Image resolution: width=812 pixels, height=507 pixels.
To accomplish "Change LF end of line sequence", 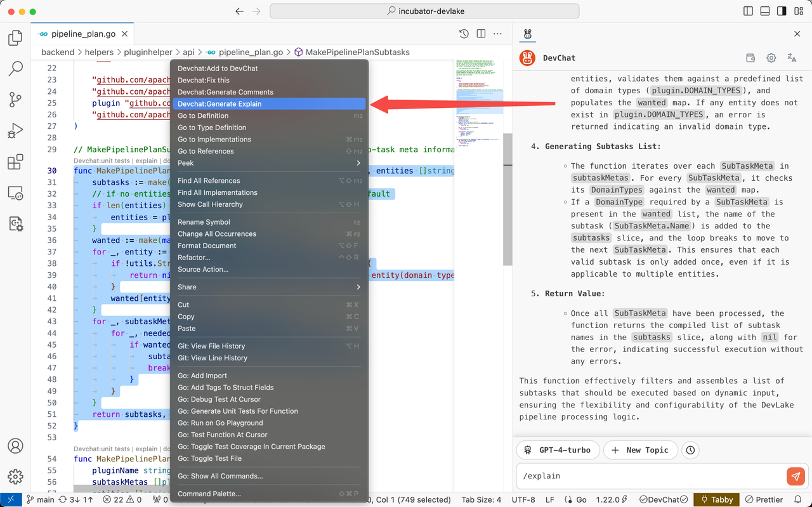I will [x=550, y=500].
